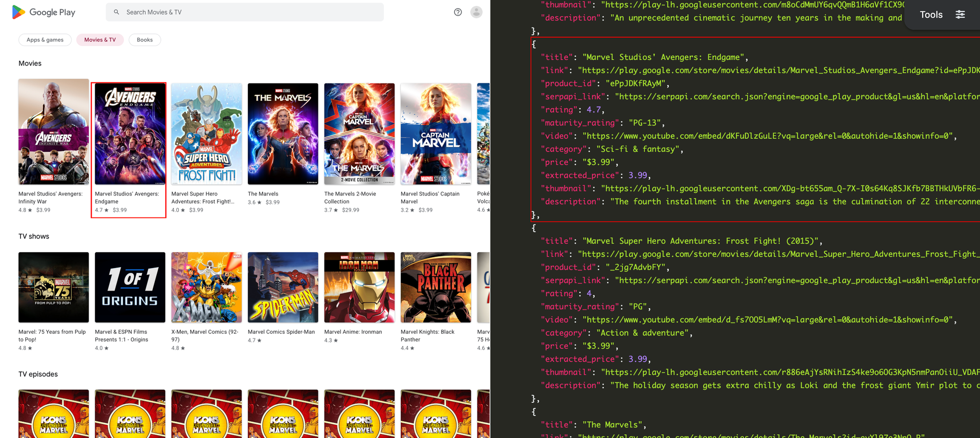980x438 pixels.
Task: Open The Marvels movie poster
Action: pyautogui.click(x=283, y=134)
